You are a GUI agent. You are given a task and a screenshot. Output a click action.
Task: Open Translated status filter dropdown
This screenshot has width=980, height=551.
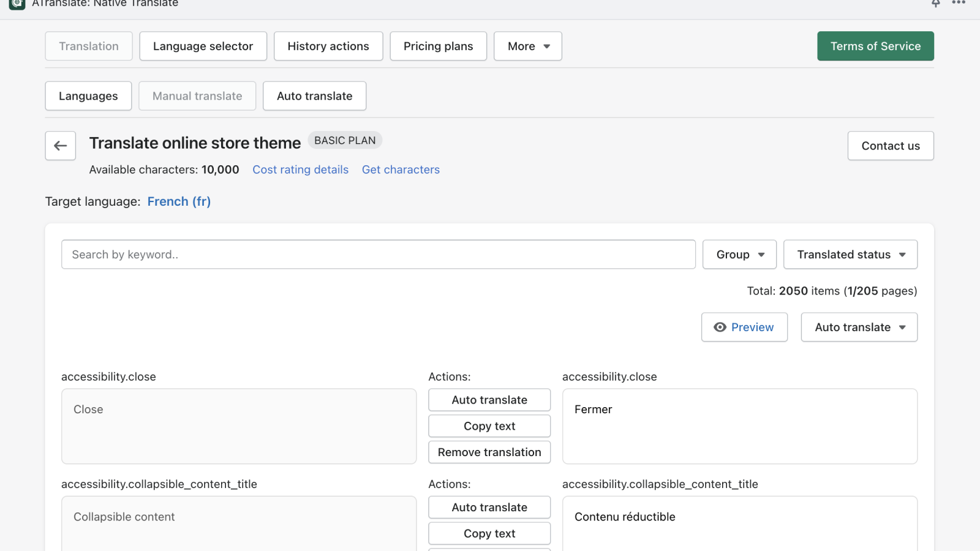(850, 254)
